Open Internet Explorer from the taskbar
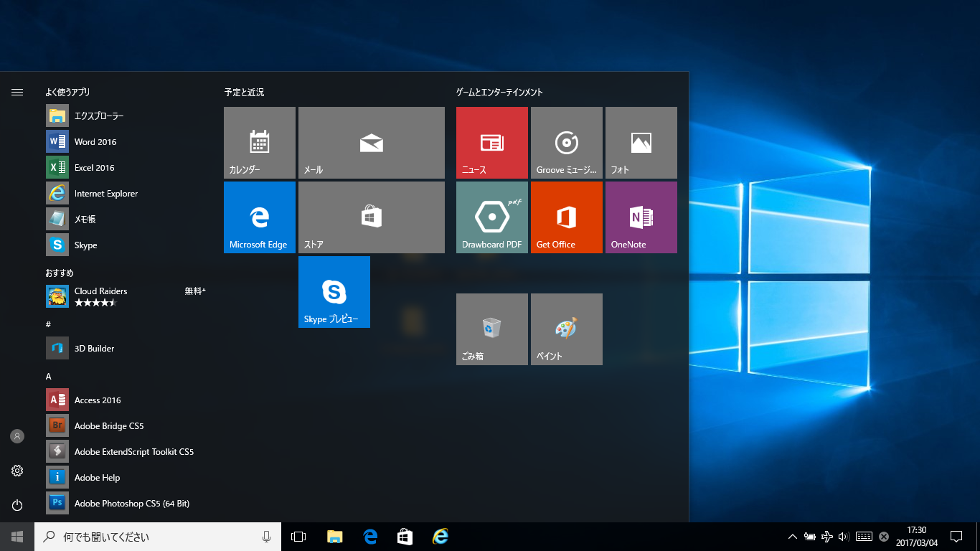The width and height of the screenshot is (980, 551). point(440,537)
